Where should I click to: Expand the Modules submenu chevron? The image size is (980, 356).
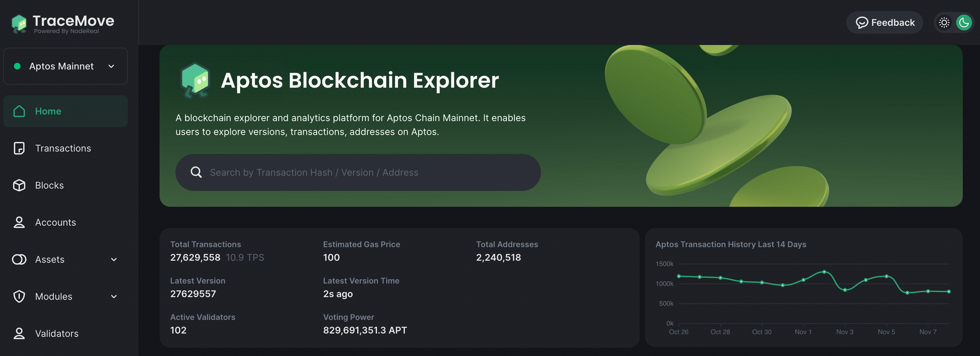click(114, 297)
